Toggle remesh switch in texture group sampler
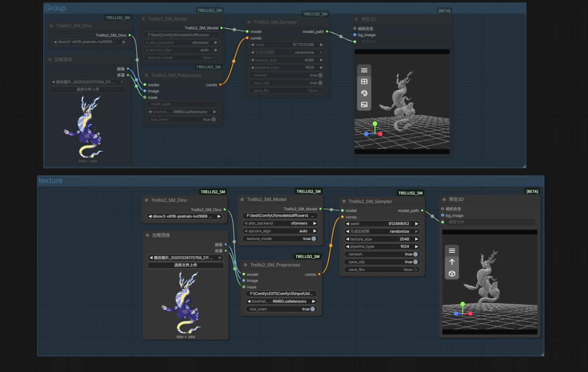 click(x=415, y=254)
